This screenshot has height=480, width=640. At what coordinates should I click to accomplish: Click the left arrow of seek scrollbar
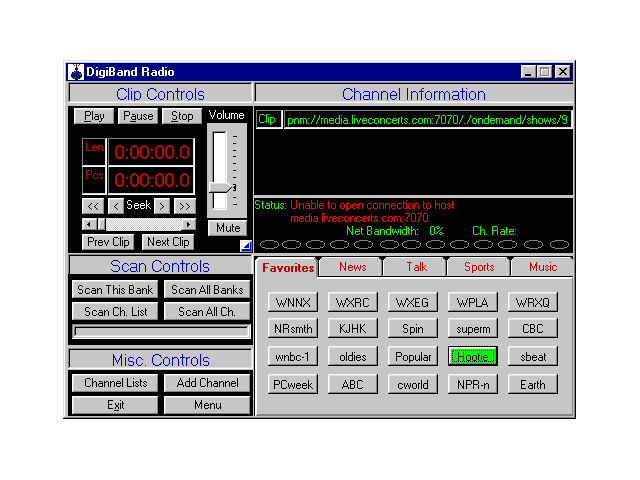point(87,224)
